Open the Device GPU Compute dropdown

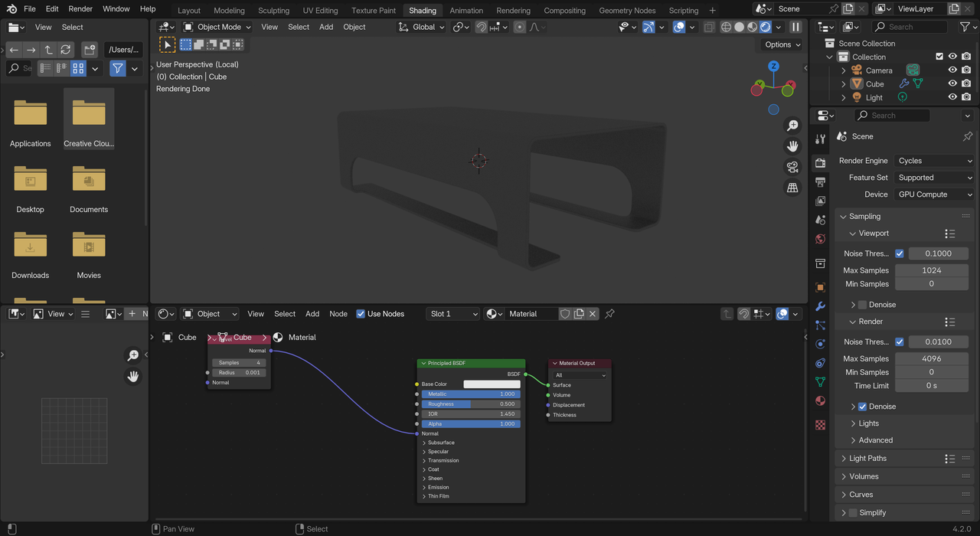point(934,194)
